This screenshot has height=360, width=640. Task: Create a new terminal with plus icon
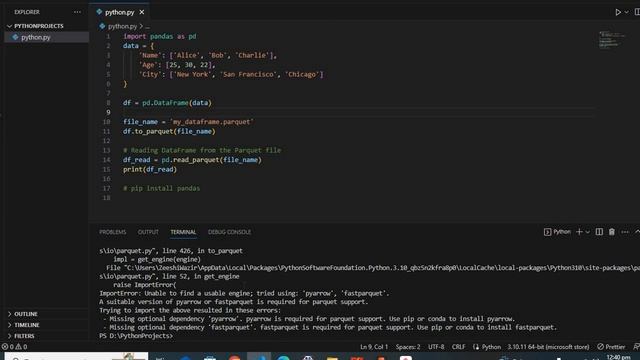pos(579,232)
